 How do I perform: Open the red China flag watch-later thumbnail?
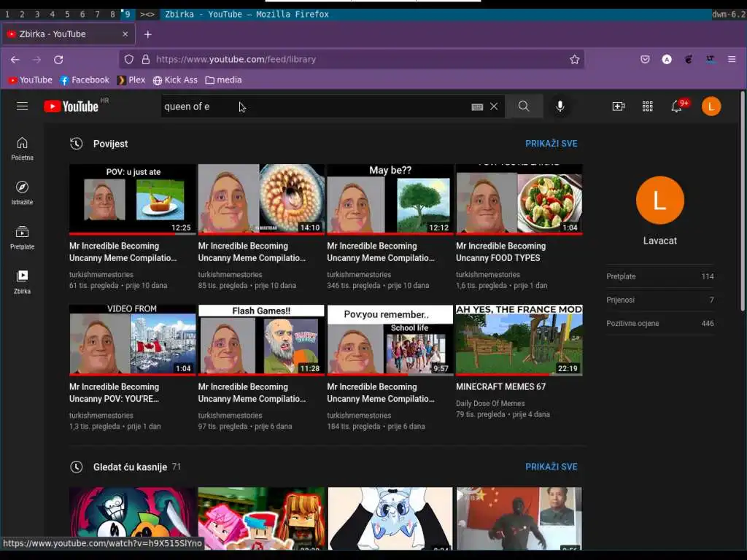pyautogui.click(x=519, y=518)
